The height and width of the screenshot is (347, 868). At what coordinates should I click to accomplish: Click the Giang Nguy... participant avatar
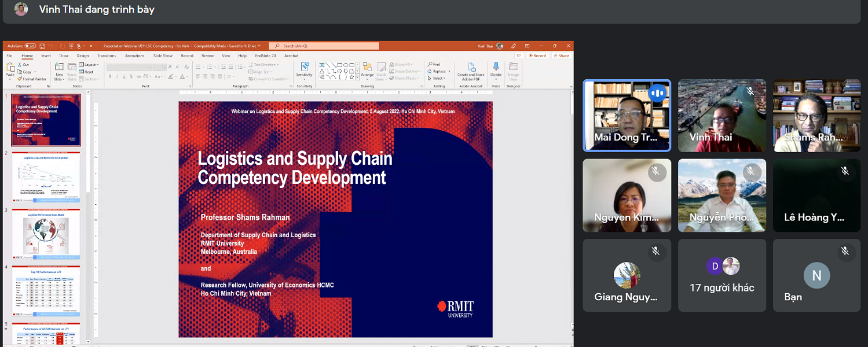[627, 275]
